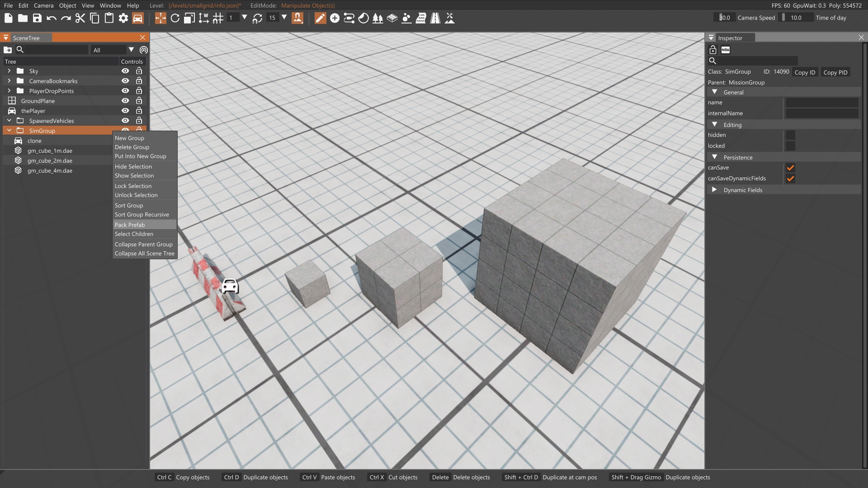
Task: Open editor preferences gear icon
Action: tap(123, 18)
